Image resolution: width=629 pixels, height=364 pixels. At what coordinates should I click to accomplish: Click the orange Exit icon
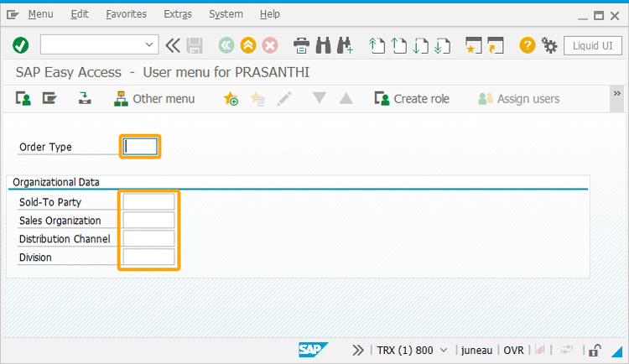pyautogui.click(x=248, y=45)
